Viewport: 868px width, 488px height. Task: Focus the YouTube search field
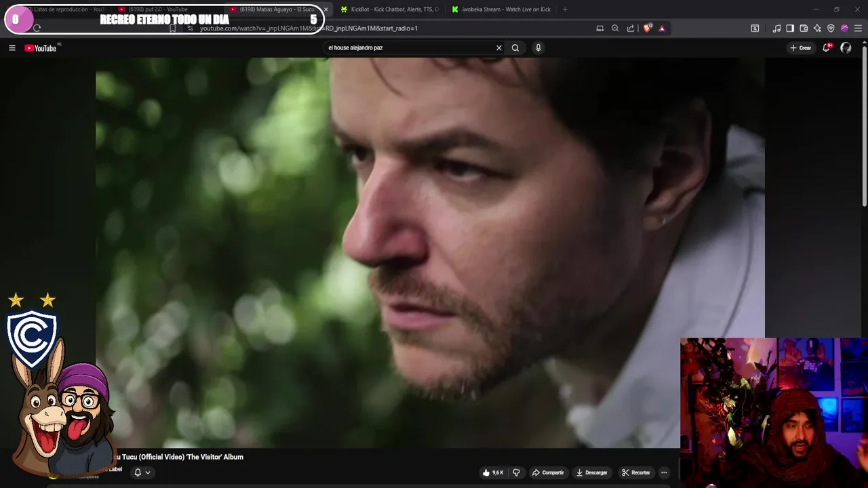(410, 48)
